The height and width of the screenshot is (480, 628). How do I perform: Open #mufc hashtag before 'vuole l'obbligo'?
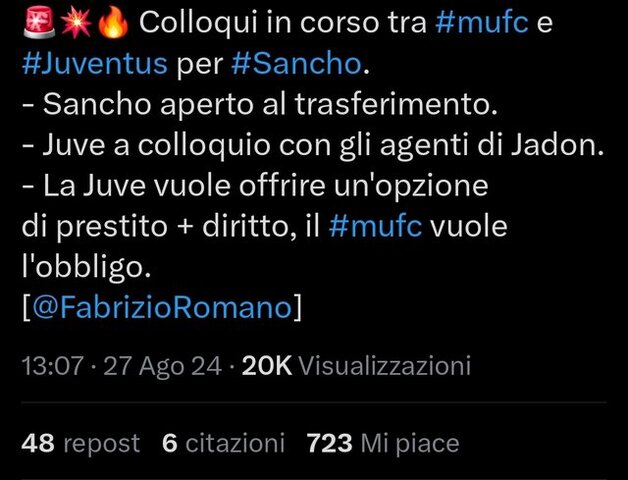[x=375, y=226]
